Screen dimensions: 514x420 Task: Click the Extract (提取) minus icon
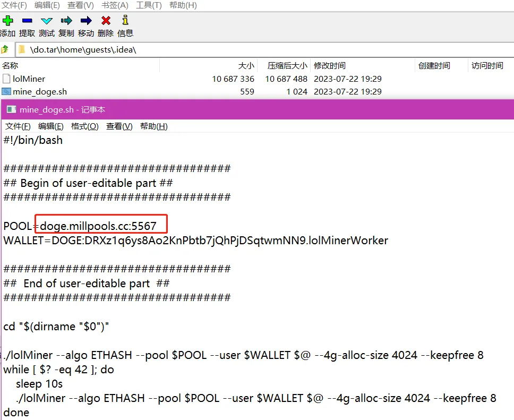(x=27, y=21)
